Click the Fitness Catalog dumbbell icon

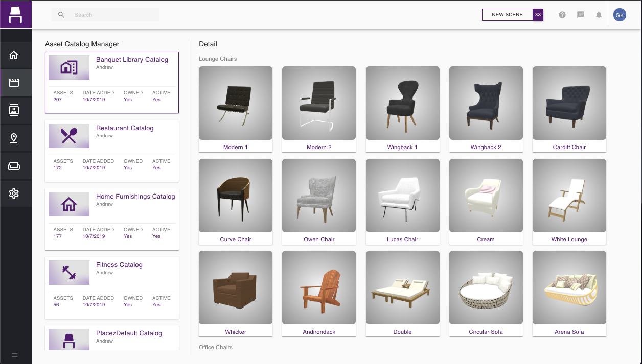pos(69,273)
